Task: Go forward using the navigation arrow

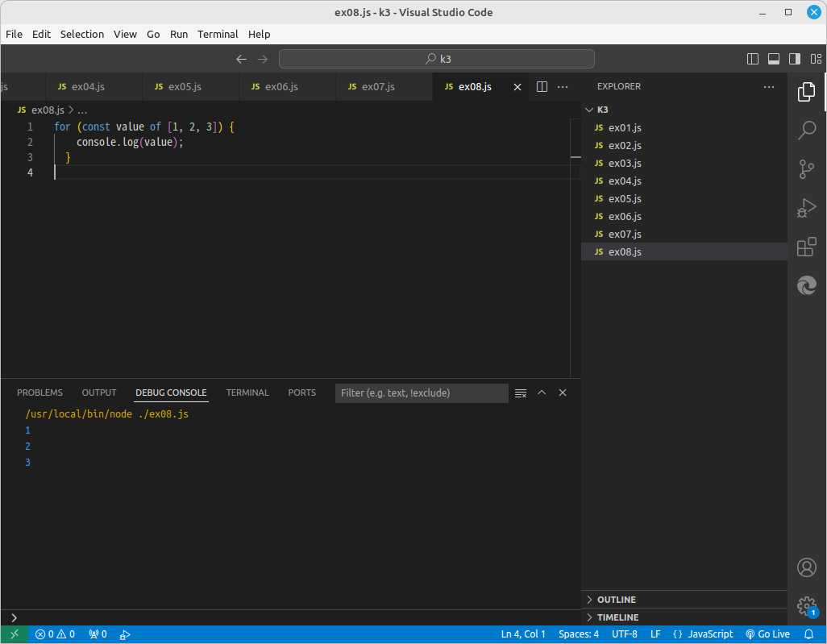Action: pyautogui.click(x=262, y=59)
